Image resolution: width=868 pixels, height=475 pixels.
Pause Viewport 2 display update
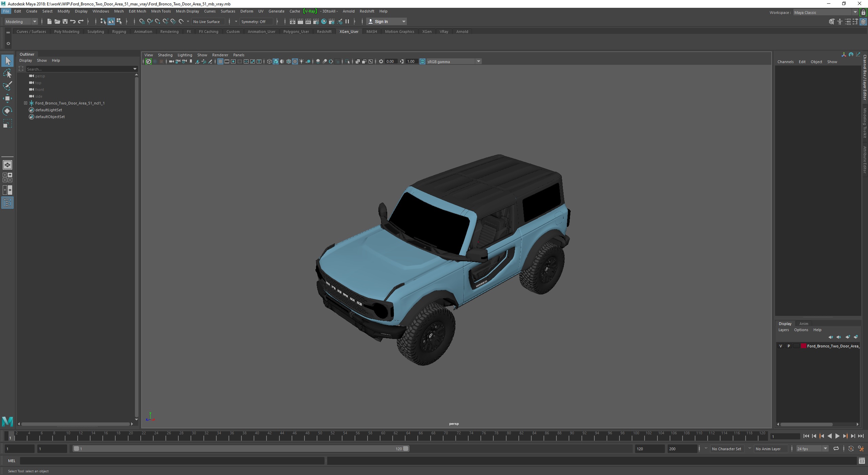click(x=347, y=22)
